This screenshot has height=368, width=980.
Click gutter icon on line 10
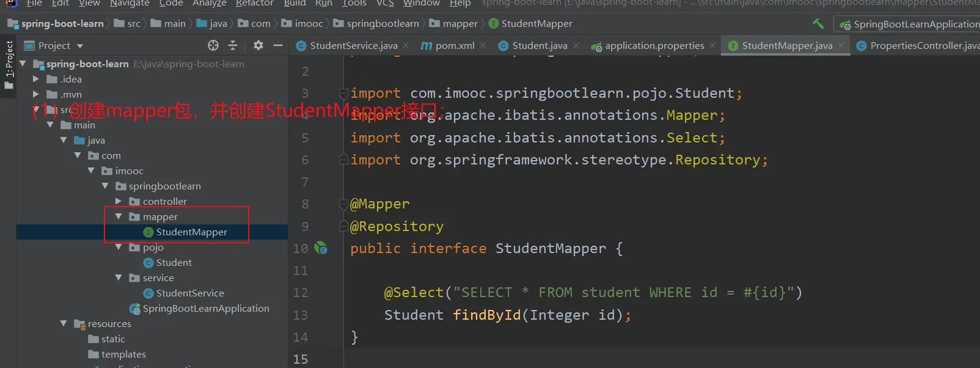click(x=321, y=248)
